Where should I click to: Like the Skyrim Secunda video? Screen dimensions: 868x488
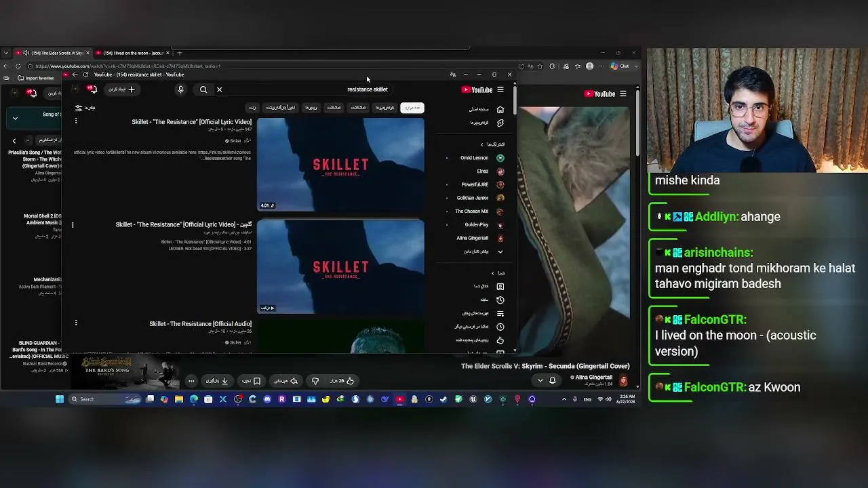[342, 381]
